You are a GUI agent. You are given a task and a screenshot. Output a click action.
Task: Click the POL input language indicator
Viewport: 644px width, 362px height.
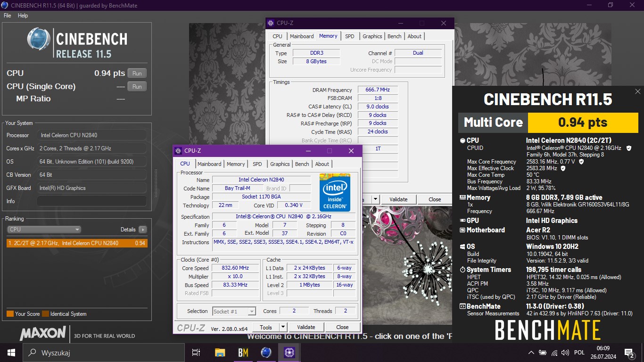[x=579, y=353]
